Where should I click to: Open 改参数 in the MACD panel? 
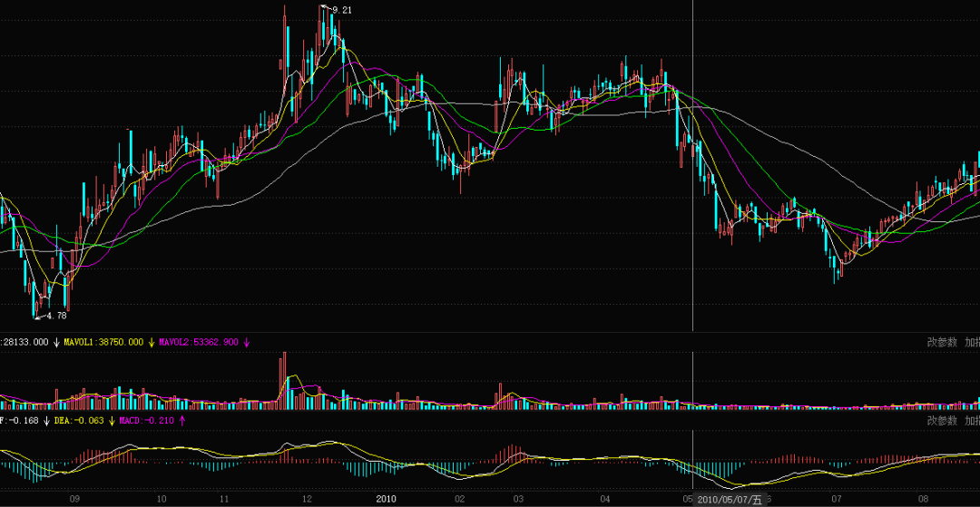(x=942, y=421)
